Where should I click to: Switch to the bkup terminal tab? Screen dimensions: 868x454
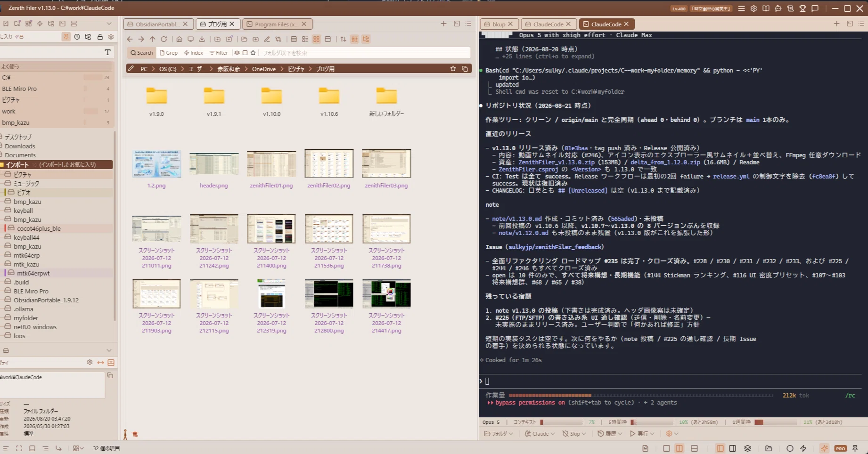[499, 24]
